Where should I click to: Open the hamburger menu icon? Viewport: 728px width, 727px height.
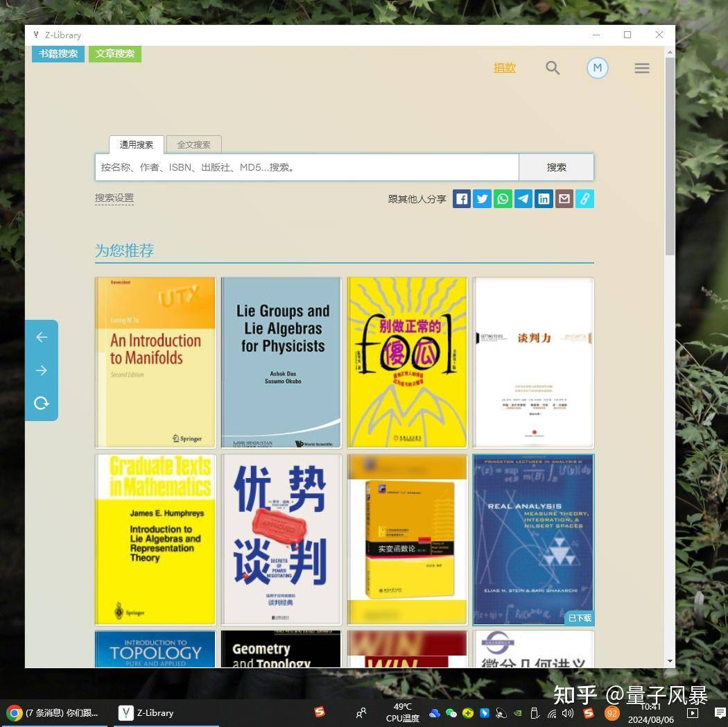click(x=642, y=68)
